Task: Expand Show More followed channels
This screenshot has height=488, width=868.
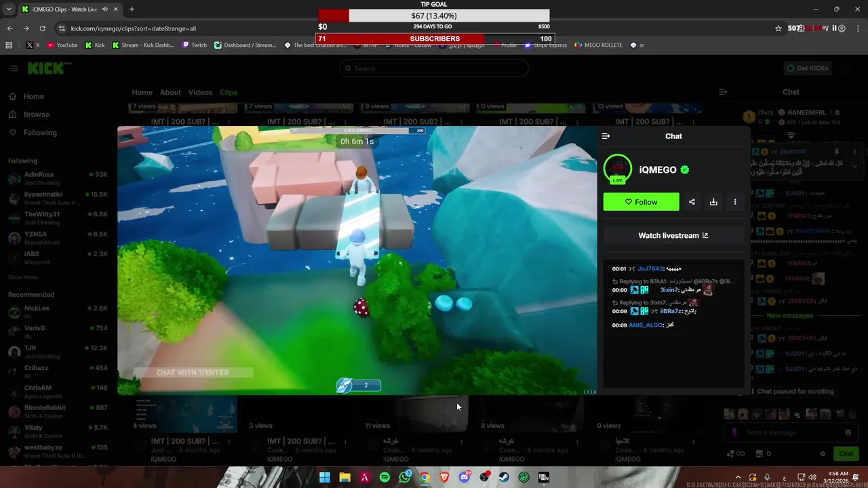Action: [x=23, y=277]
